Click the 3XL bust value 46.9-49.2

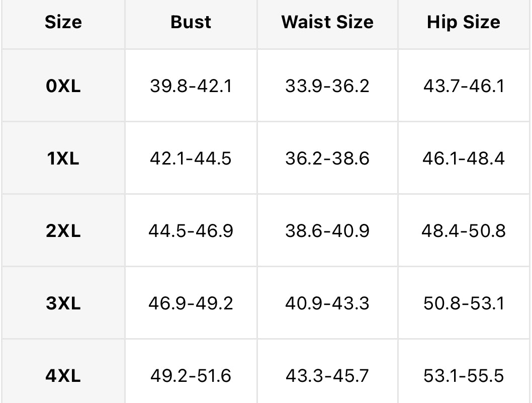[x=191, y=303]
